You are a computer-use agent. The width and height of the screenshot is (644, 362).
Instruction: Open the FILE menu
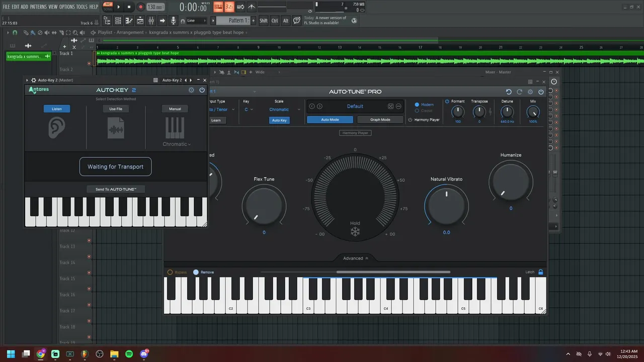coord(6,7)
